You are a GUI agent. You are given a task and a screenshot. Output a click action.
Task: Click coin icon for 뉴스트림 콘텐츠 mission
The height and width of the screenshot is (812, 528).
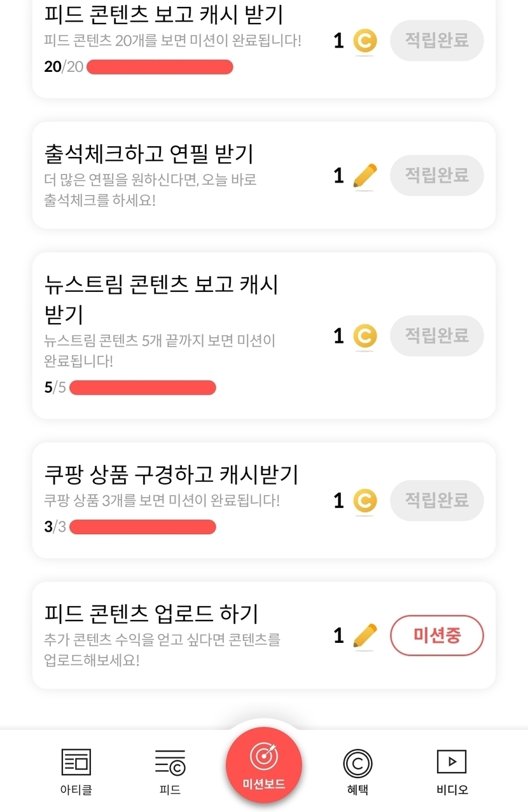click(x=365, y=336)
